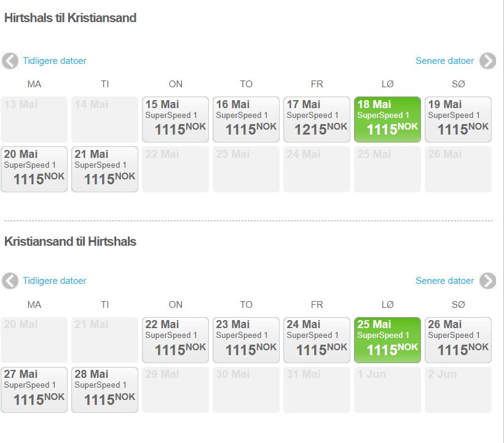Click 'Senere datoer' link for return trip
The image size is (504, 443).
click(x=444, y=281)
